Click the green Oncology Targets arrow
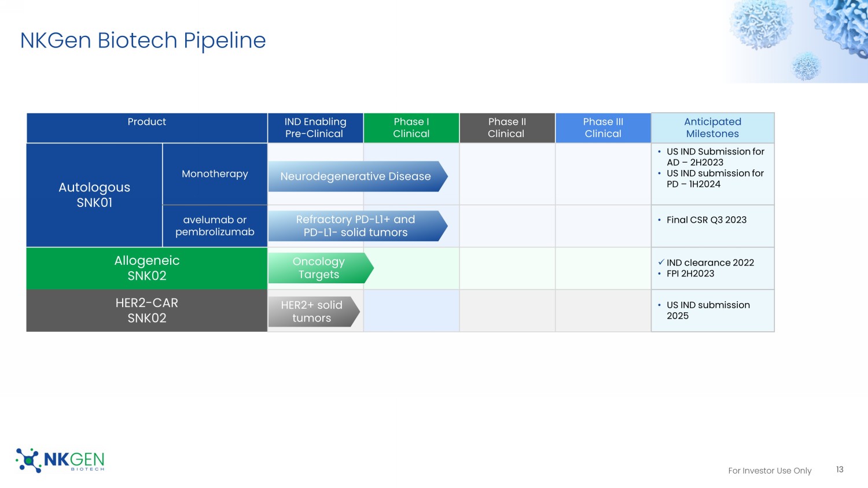 pyautogui.click(x=319, y=268)
